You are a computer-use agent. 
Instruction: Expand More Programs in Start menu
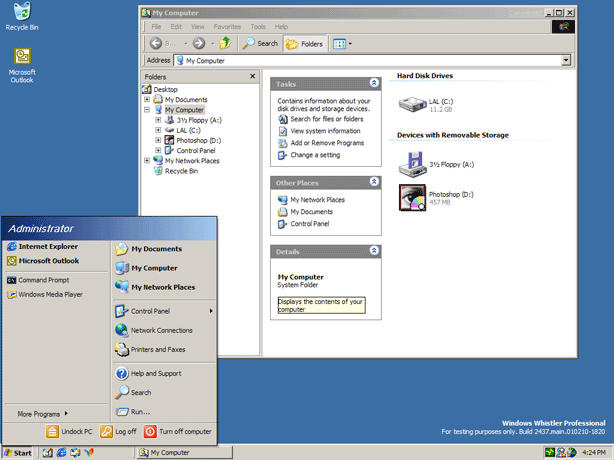(x=42, y=414)
